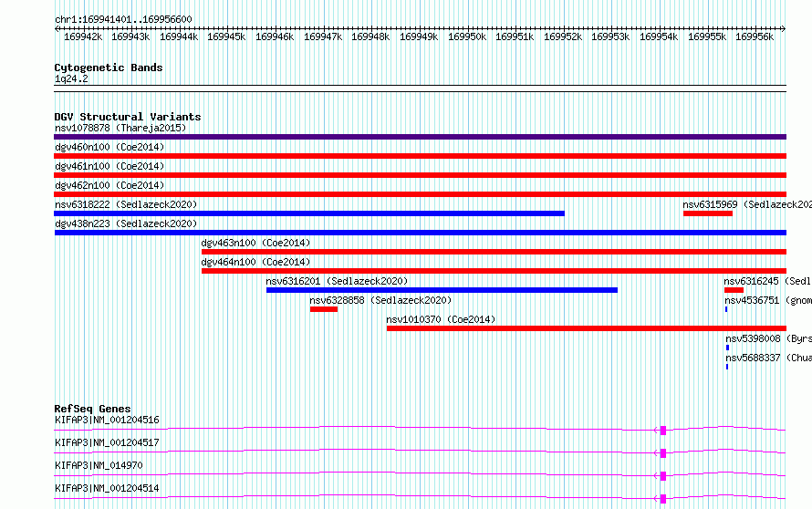Click the dgv462n100 (Coe2014) label text
812x509 pixels.
(109, 185)
